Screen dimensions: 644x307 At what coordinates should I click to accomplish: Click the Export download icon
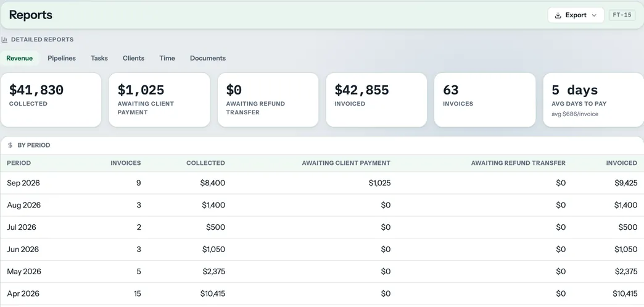558,15
